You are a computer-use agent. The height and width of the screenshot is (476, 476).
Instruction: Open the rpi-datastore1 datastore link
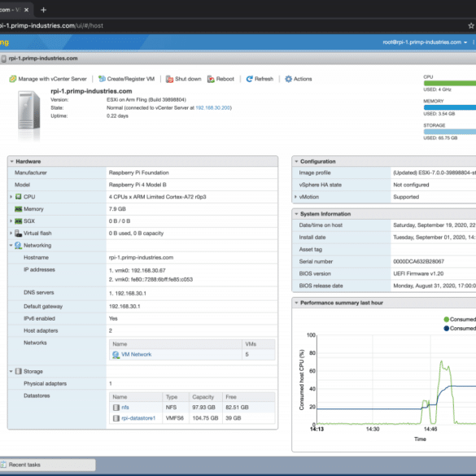(x=138, y=418)
